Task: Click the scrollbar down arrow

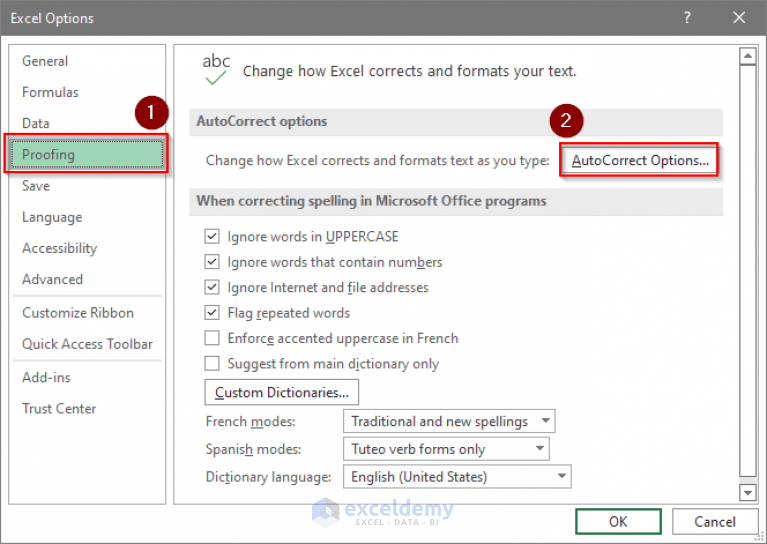Action: (x=747, y=493)
